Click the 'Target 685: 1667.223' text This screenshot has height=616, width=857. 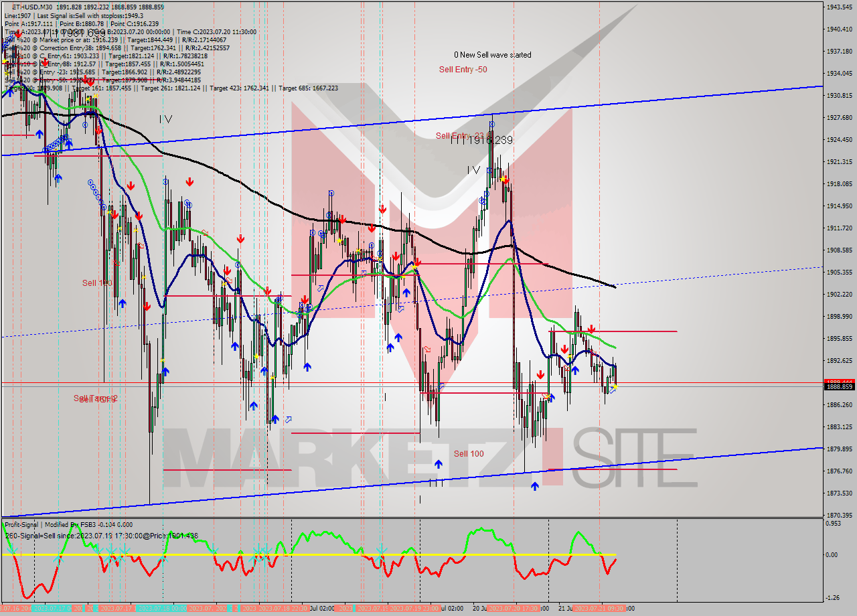pyautogui.click(x=308, y=88)
